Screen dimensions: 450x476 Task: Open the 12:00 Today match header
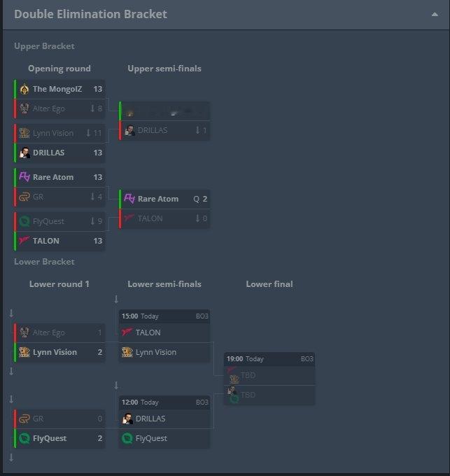[x=164, y=402]
